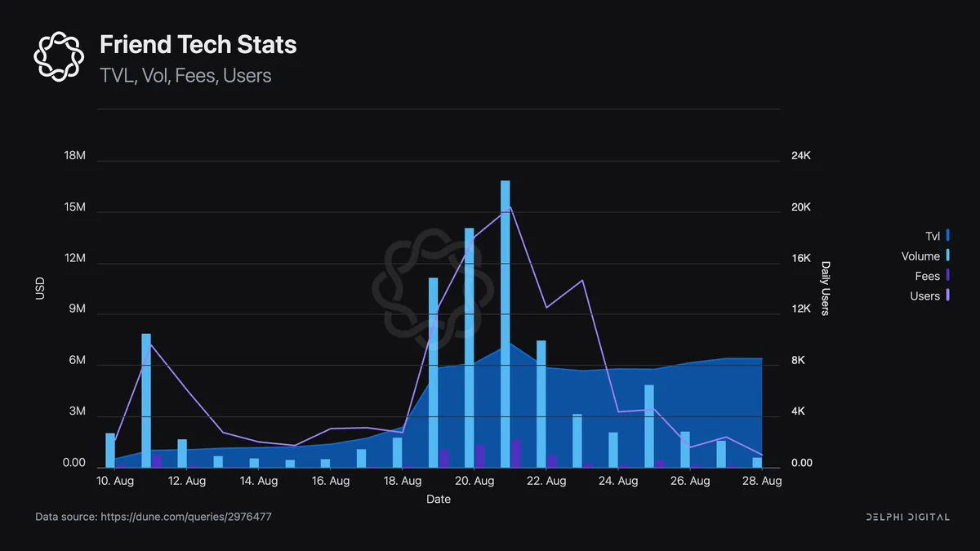980x551 pixels.
Task: Toggle the 'Volume' legend label
Action: click(920, 256)
